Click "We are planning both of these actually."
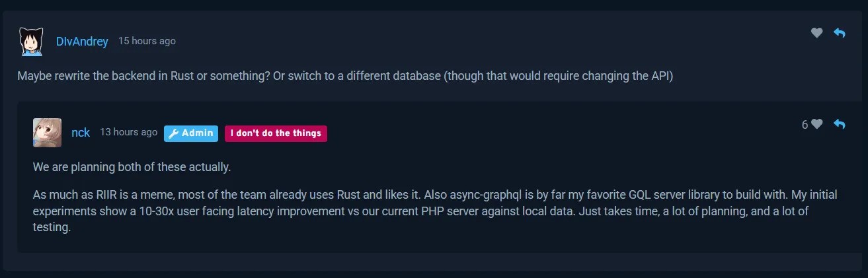Image resolution: width=868 pixels, height=278 pixels. click(x=132, y=167)
